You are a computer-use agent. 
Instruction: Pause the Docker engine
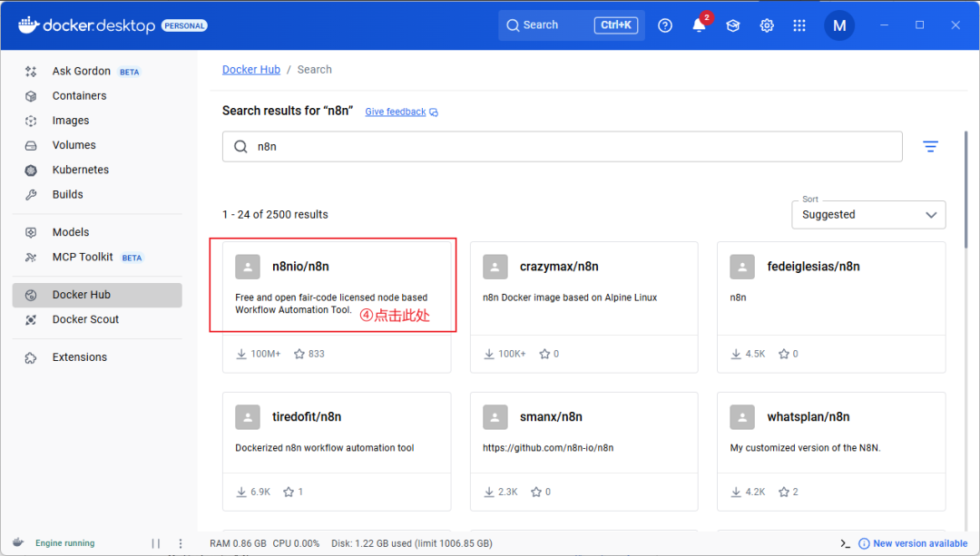click(x=156, y=543)
